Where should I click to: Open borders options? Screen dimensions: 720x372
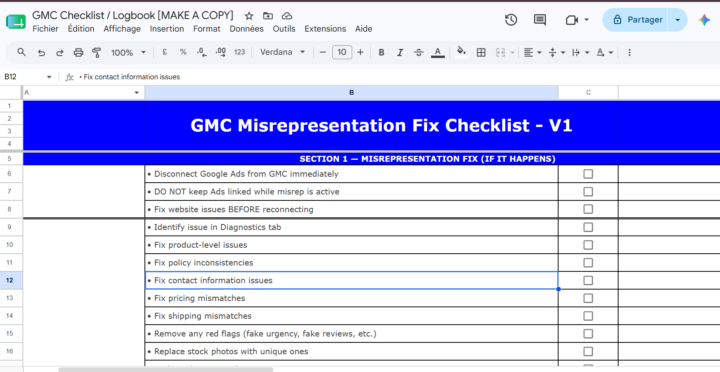[481, 52]
